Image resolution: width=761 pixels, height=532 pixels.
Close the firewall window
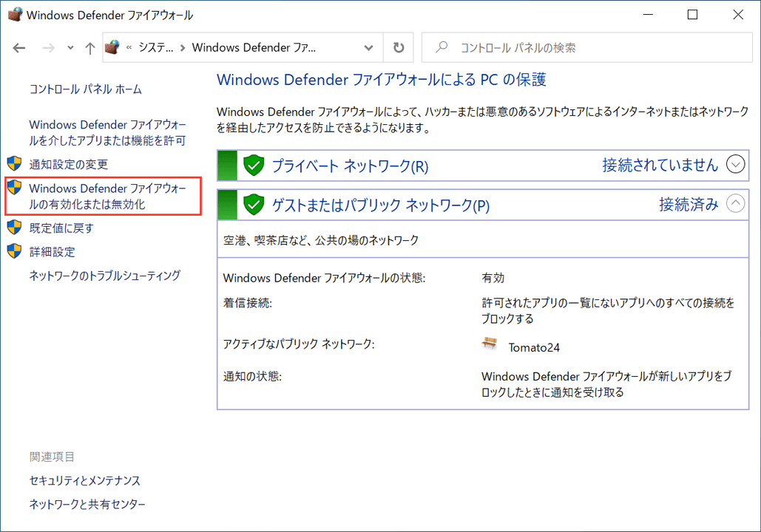(738, 15)
